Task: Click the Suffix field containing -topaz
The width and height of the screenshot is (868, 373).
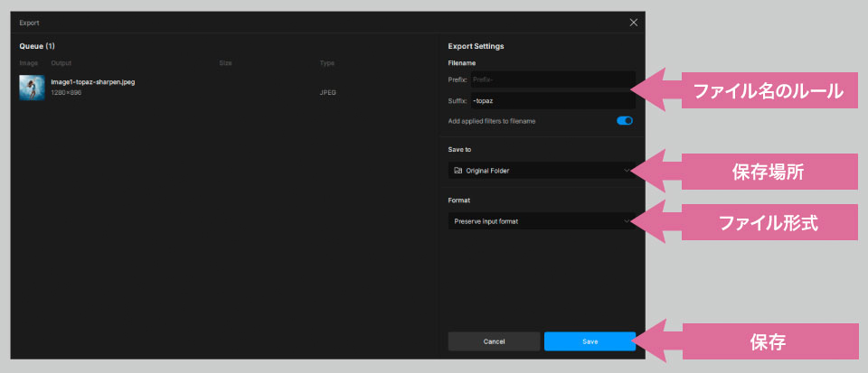Action: pyautogui.click(x=553, y=100)
